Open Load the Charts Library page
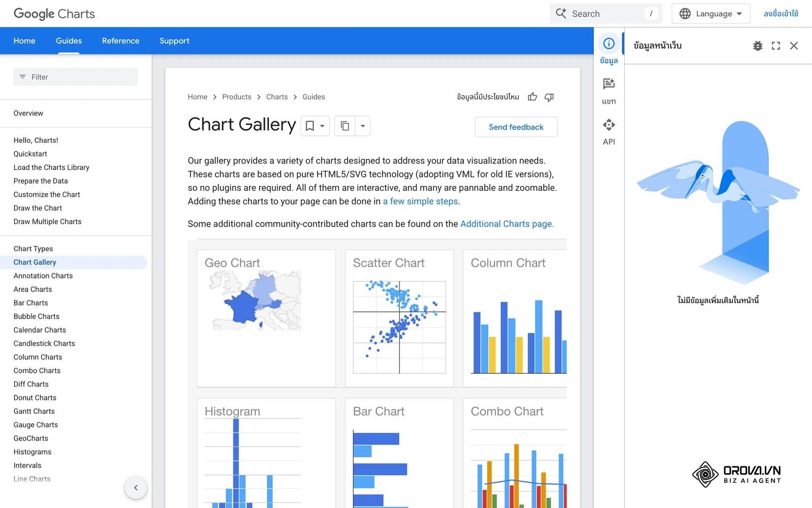Image resolution: width=812 pixels, height=508 pixels. pos(51,167)
